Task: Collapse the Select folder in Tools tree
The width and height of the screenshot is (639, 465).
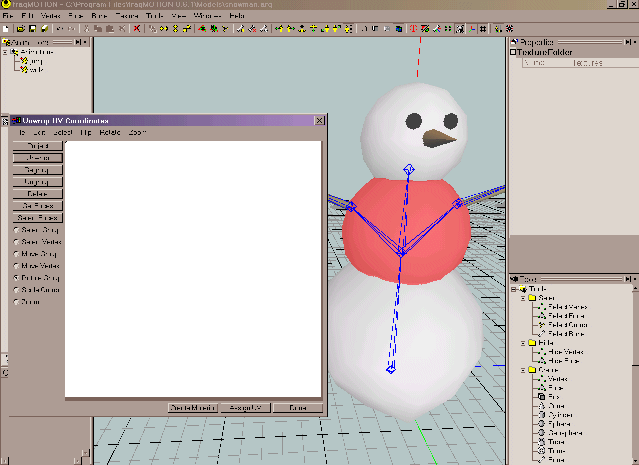Action: (525, 298)
